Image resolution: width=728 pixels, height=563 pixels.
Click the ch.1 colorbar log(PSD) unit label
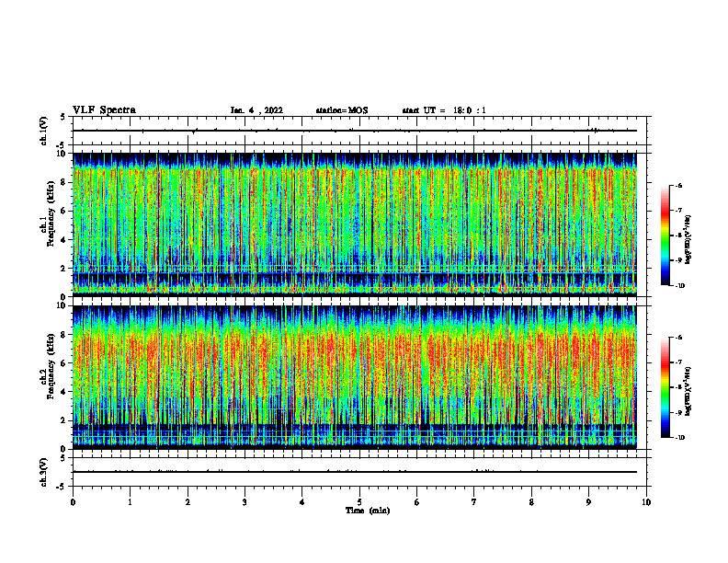click(688, 240)
